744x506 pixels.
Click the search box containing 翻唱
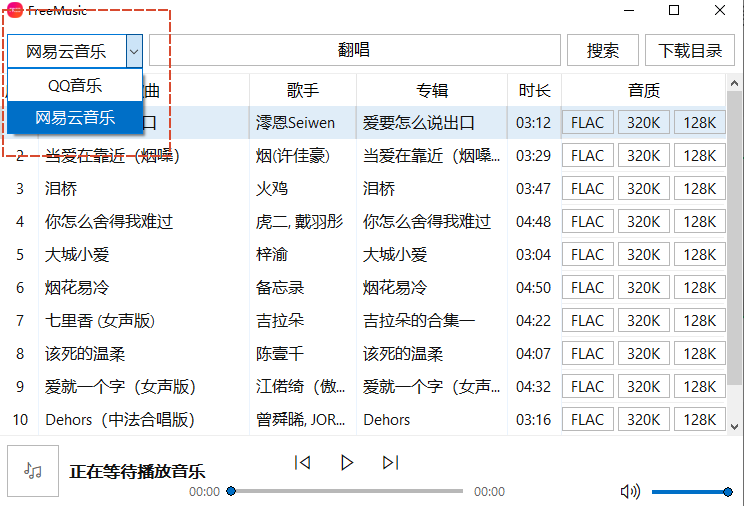tap(354, 50)
